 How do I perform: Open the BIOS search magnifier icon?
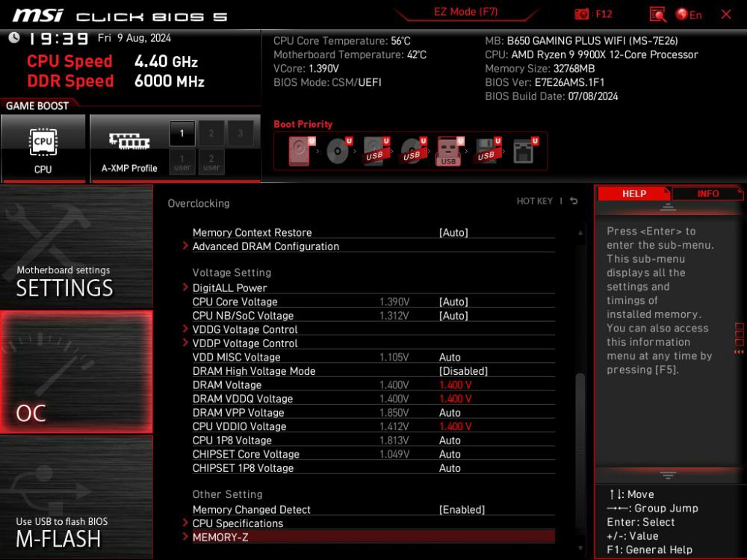[657, 14]
